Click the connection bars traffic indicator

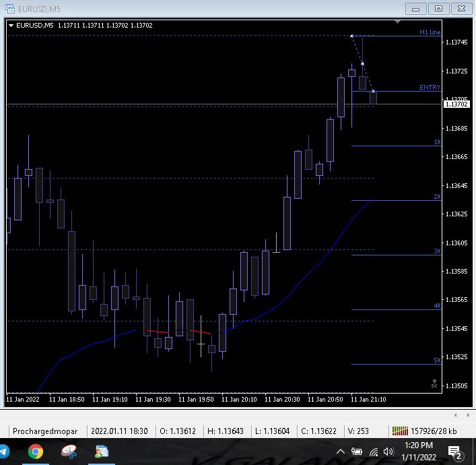[400, 431]
